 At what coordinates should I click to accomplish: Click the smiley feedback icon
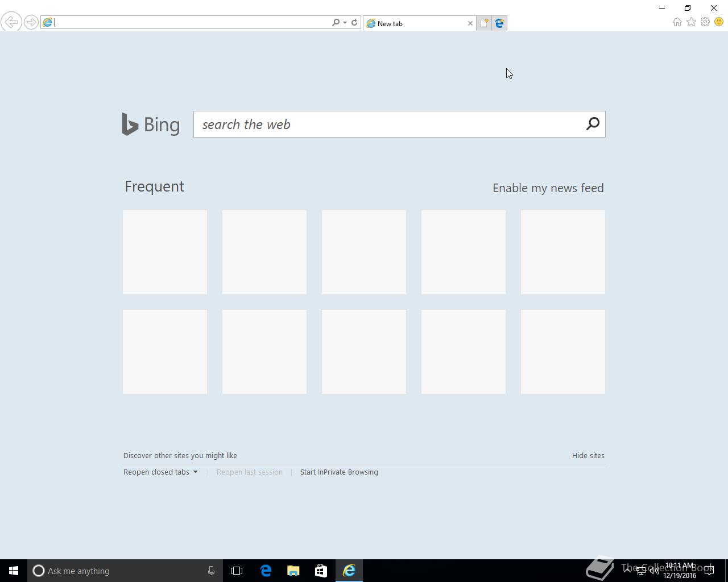tap(719, 22)
